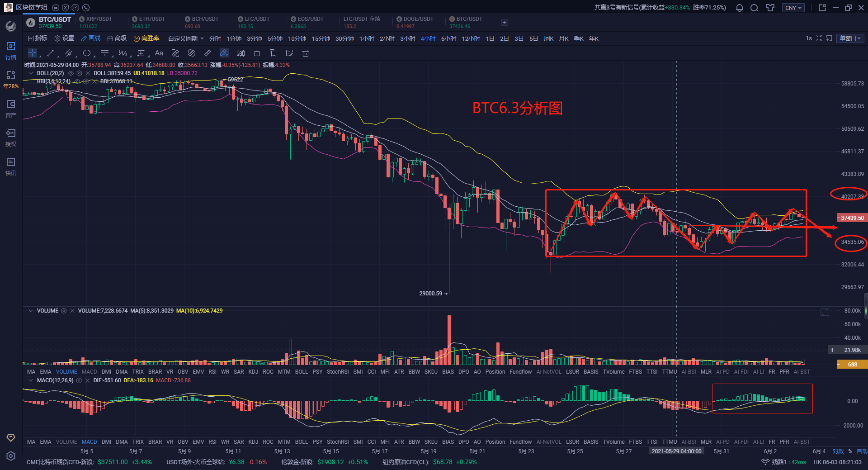Select the 15分钟 timeframe
The width and height of the screenshot is (868, 470).
pos(321,38)
